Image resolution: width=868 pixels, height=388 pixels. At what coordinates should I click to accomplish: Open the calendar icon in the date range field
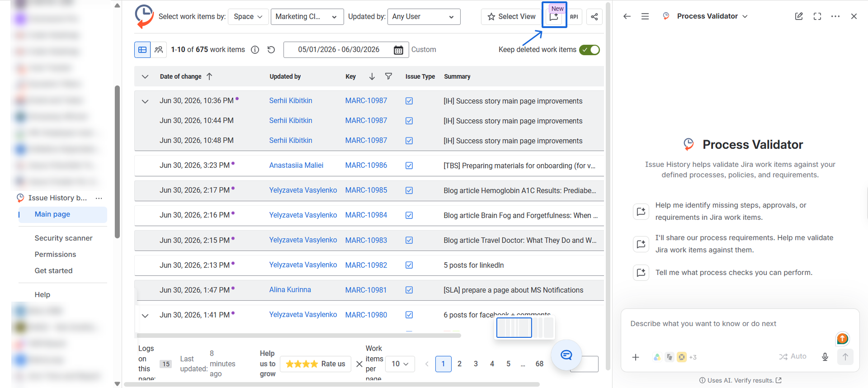398,50
